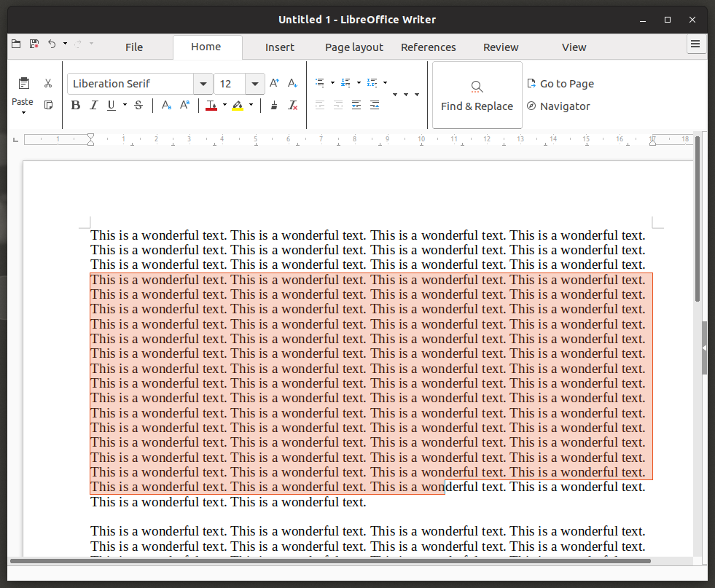Image resolution: width=715 pixels, height=588 pixels.
Task: Click the Increase paragraph spacing icon
Action: coord(356,106)
